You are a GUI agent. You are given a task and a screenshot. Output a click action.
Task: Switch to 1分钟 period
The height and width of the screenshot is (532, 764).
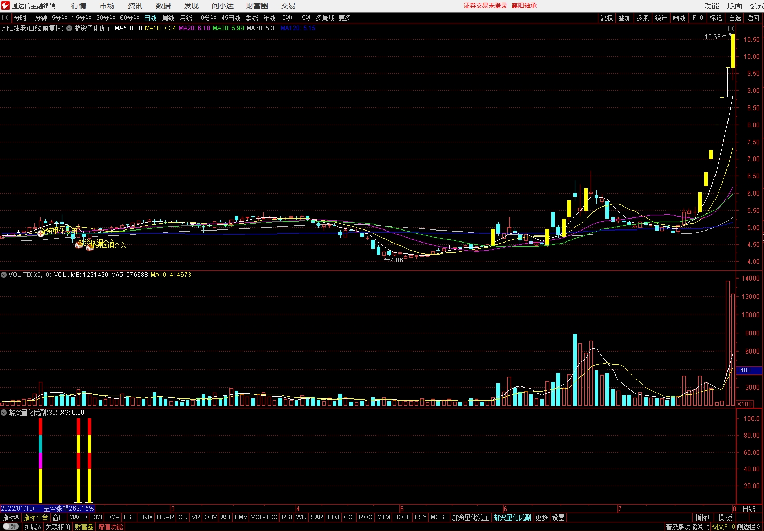(39, 18)
